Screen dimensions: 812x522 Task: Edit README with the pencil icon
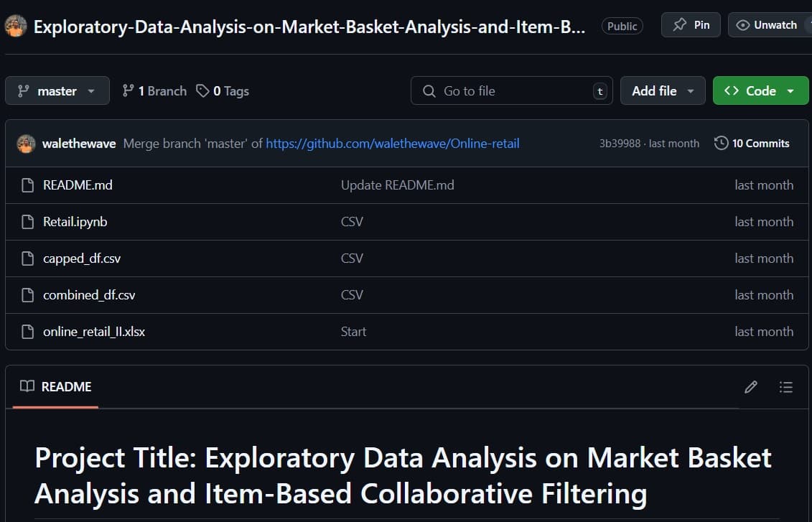pos(751,387)
